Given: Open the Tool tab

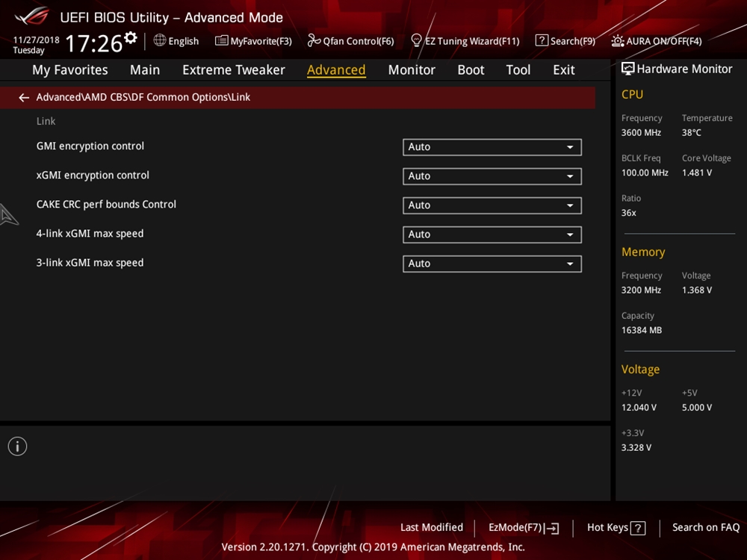Looking at the screenshot, I should 518,70.
